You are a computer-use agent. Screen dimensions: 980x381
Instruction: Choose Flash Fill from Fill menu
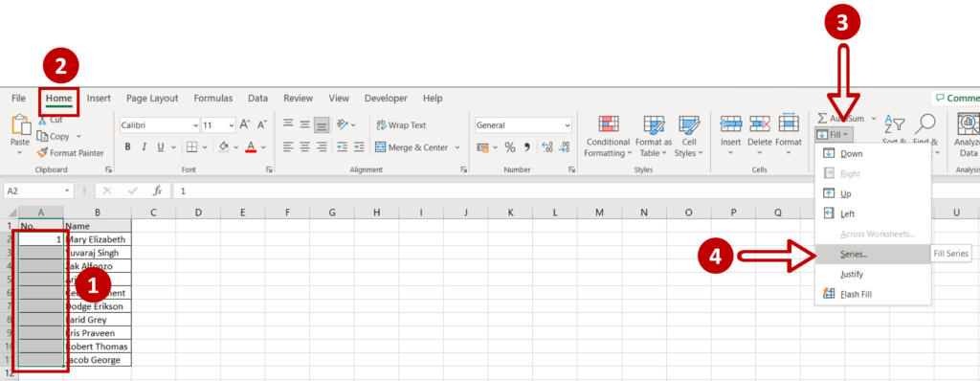coord(857,294)
